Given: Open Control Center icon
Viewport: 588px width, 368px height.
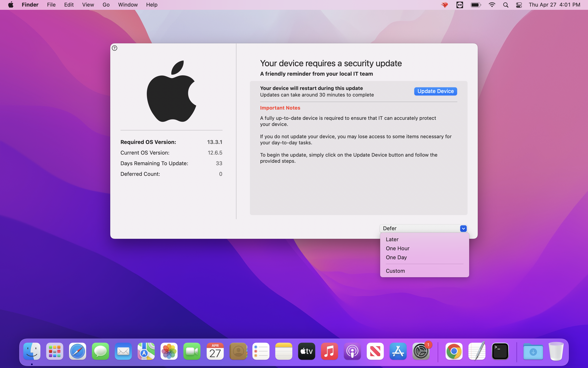Looking at the screenshot, I should pyautogui.click(x=519, y=5).
